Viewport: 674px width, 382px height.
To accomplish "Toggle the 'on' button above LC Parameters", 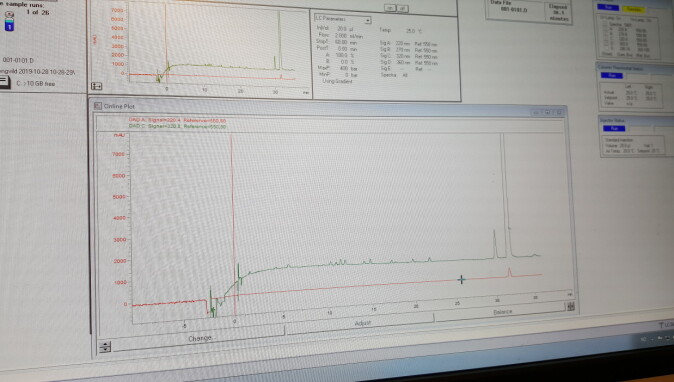I will tap(390, 8).
